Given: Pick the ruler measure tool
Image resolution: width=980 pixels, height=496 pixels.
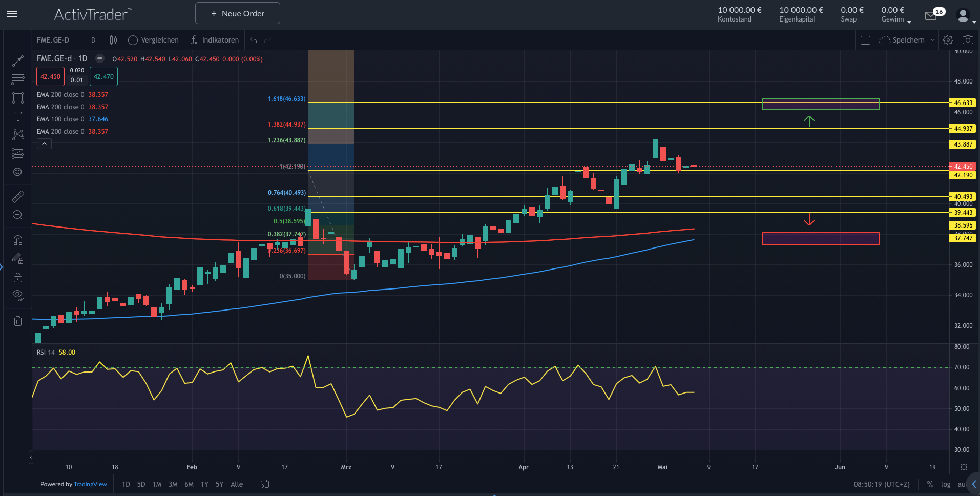Looking at the screenshot, I should pos(18,197).
